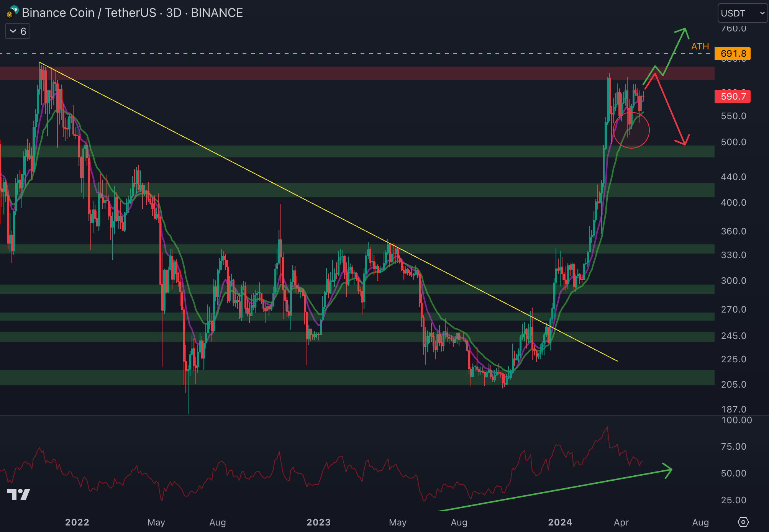Click the orange ATH text label

coord(700,46)
